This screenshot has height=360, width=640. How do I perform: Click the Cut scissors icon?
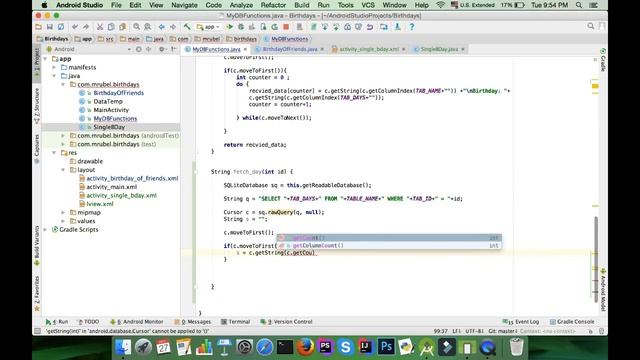pyautogui.click(x=100, y=27)
